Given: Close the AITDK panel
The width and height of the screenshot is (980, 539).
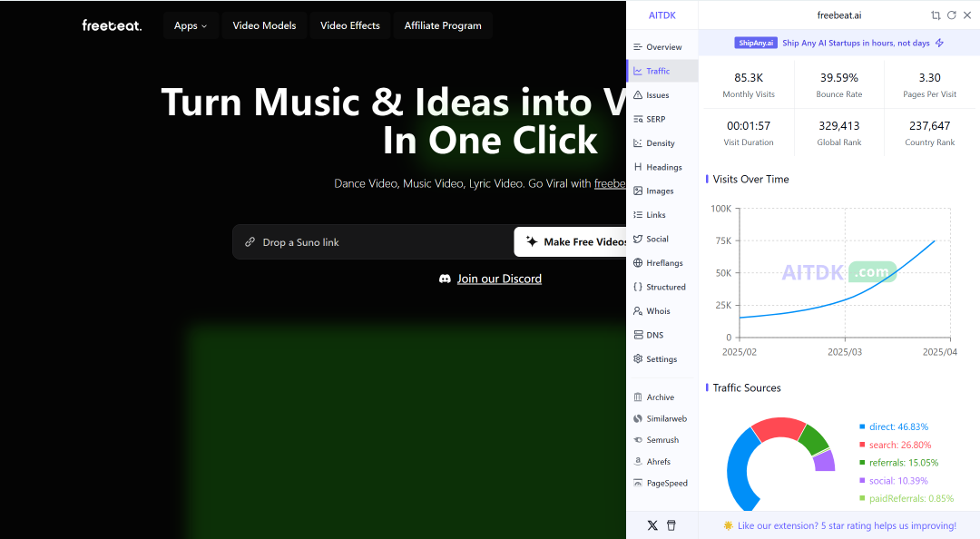Looking at the screenshot, I should coord(967,15).
